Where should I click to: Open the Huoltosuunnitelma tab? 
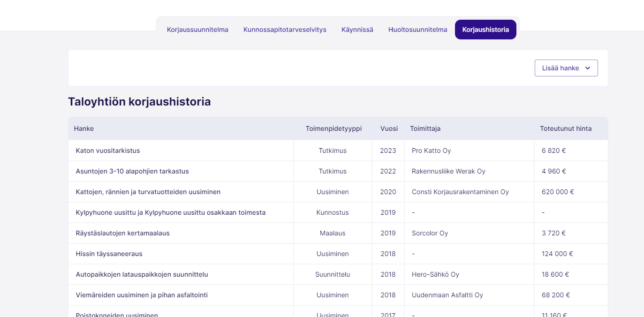[x=417, y=30]
